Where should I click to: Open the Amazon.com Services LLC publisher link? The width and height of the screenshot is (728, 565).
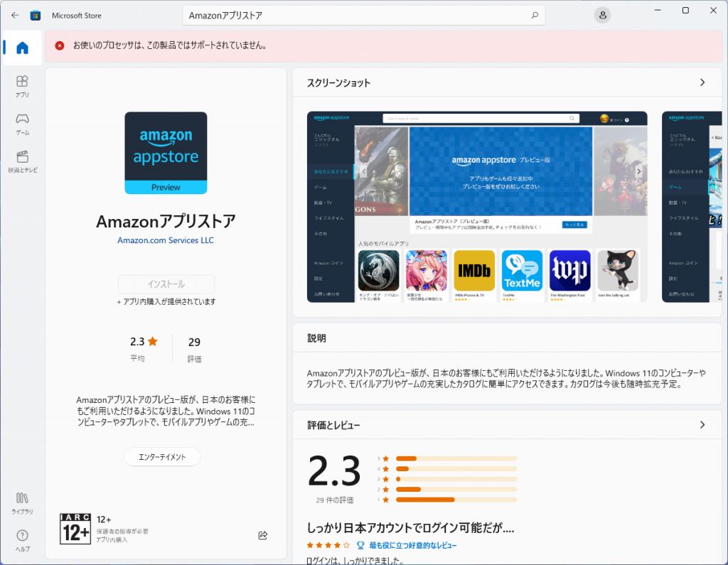pyautogui.click(x=166, y=240)
